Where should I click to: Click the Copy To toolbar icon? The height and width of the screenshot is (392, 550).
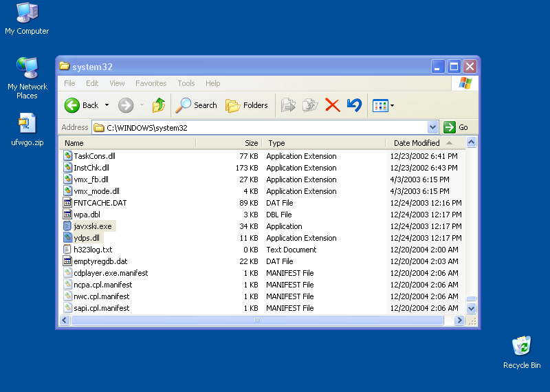pyautogui.click(x=310, y=105)
